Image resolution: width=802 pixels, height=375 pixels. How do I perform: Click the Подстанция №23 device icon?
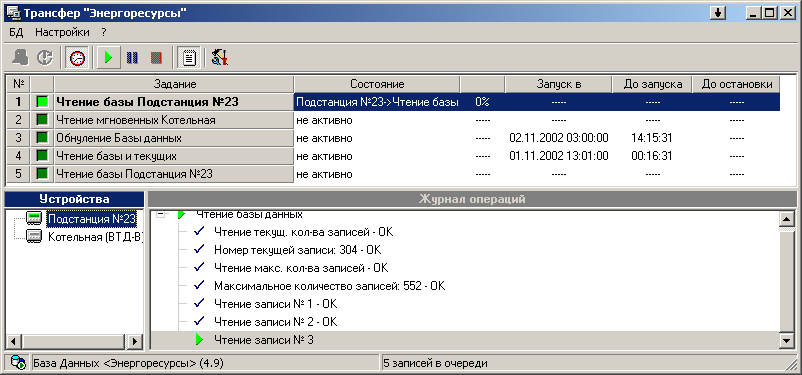click(34, 219)
